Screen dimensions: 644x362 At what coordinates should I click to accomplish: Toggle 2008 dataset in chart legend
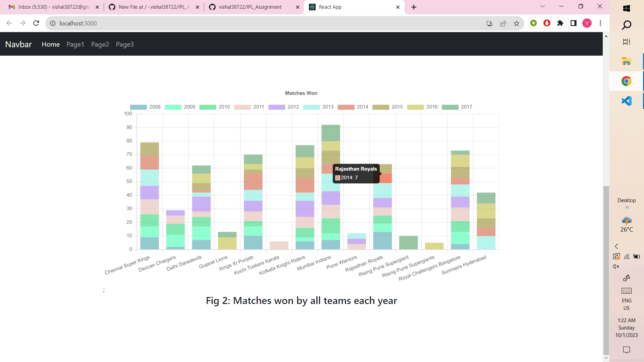point(145,107)
